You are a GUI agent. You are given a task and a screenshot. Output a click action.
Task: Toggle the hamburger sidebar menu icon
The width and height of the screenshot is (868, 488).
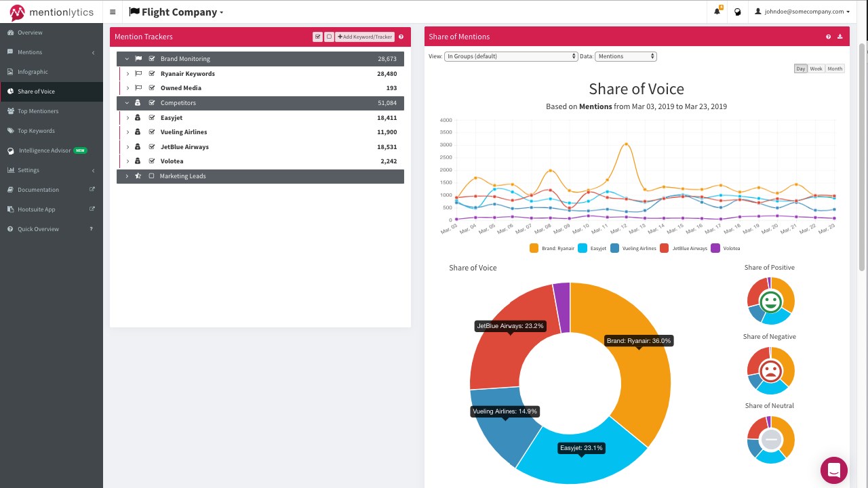click(113, 12)
